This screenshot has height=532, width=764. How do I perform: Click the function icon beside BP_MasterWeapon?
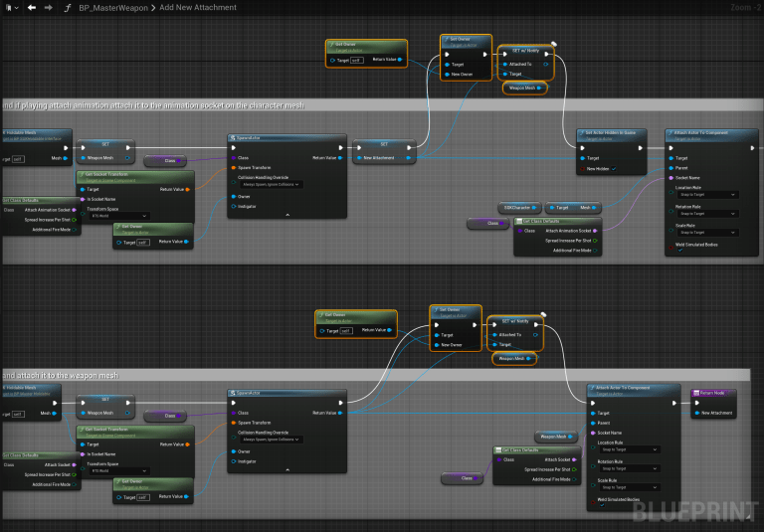pyautogui.click(x=67, y=7)
